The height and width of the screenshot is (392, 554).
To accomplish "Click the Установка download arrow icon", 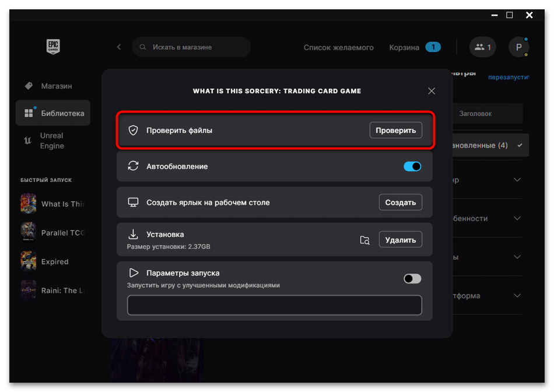I will tap(133, 234).
